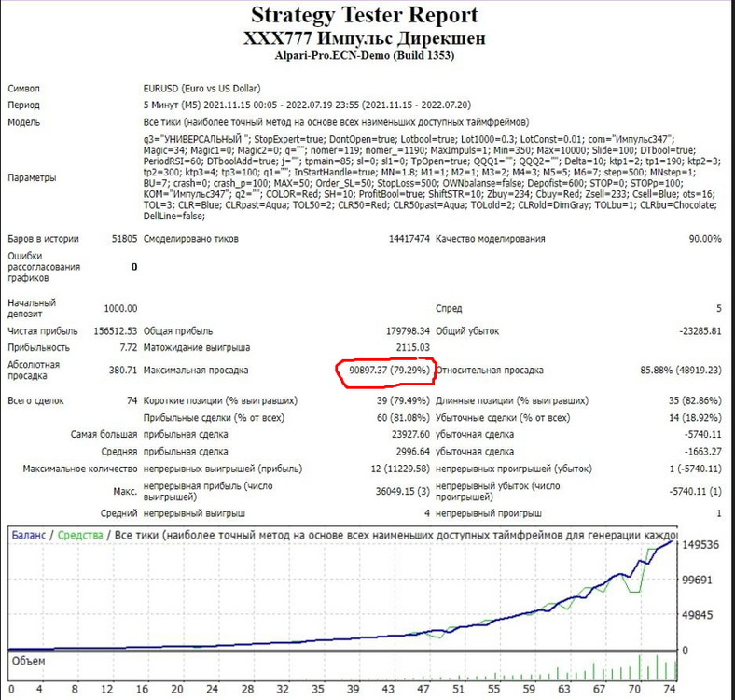Click largest profit trade value 23927.60
The width and height of the screenshot is (735, 700).
coord(410,434)
